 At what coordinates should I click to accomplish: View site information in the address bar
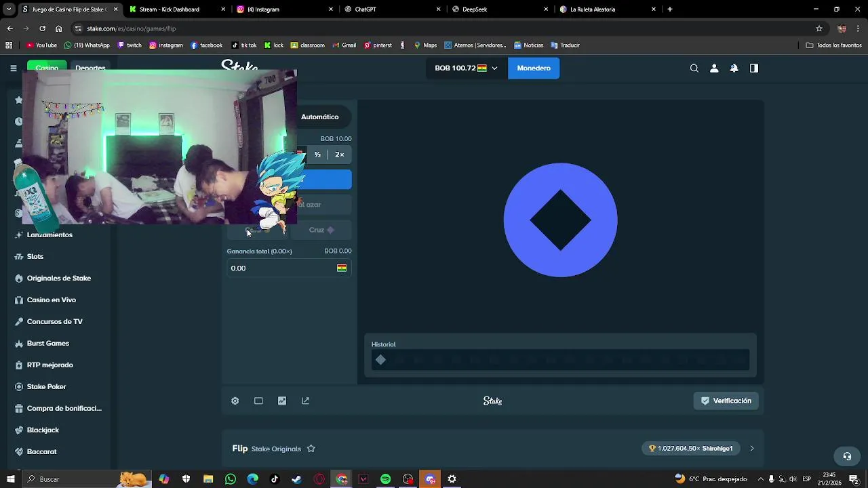pos(79,28)
